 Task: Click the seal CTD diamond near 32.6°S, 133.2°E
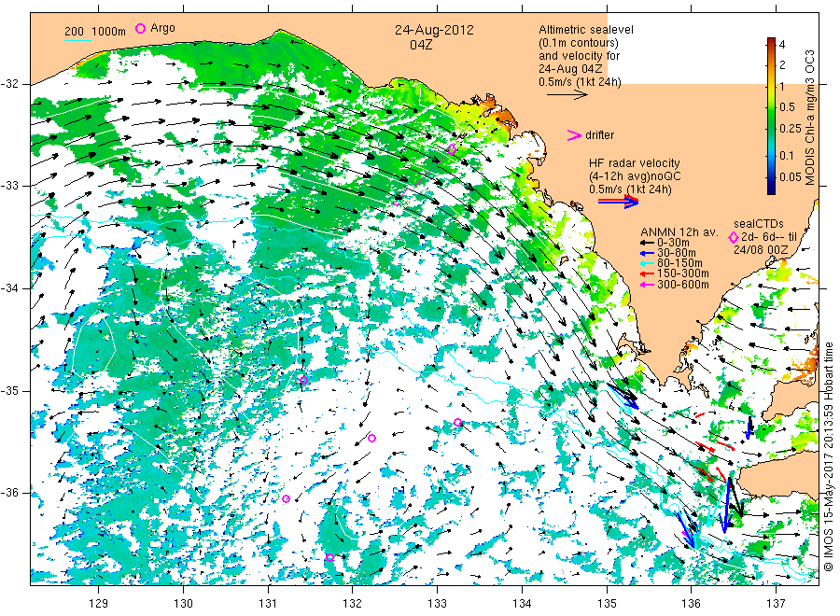click(452, 149)
